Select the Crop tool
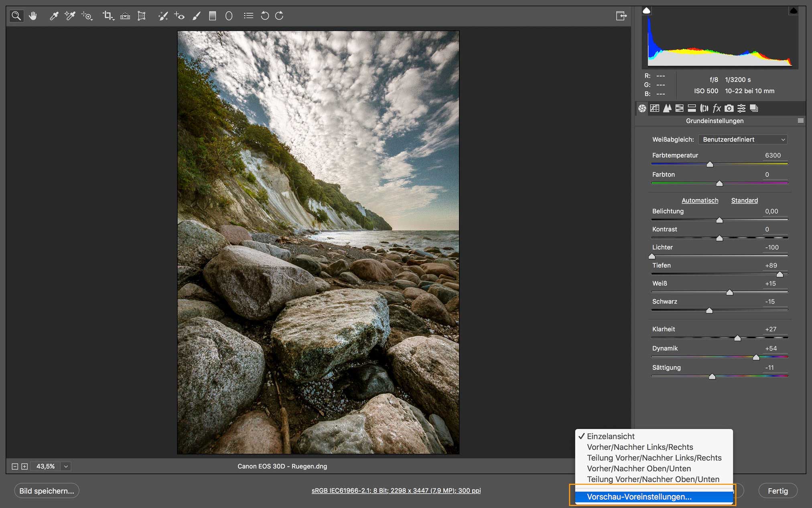This screenshot has width=812, height=508. coord(108,16)
